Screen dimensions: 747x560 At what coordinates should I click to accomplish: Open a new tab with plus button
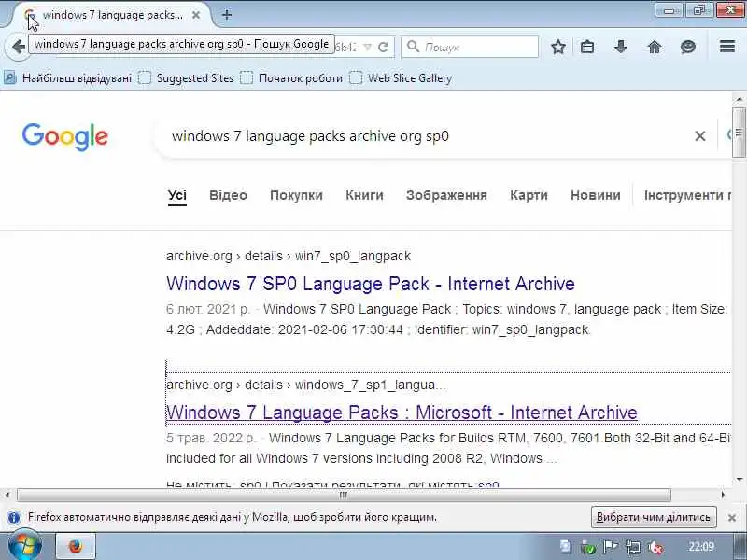coord(227,15)
